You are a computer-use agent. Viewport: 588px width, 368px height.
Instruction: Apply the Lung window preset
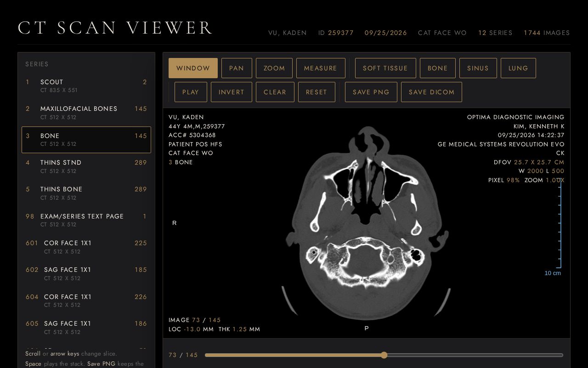point(518,68)
